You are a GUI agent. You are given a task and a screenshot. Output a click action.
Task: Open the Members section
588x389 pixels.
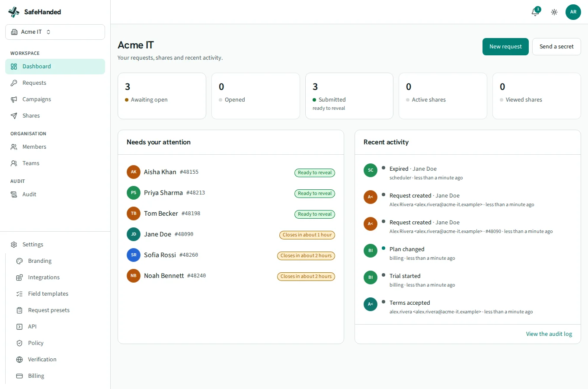pyautogui.click(x=55, y=147)
